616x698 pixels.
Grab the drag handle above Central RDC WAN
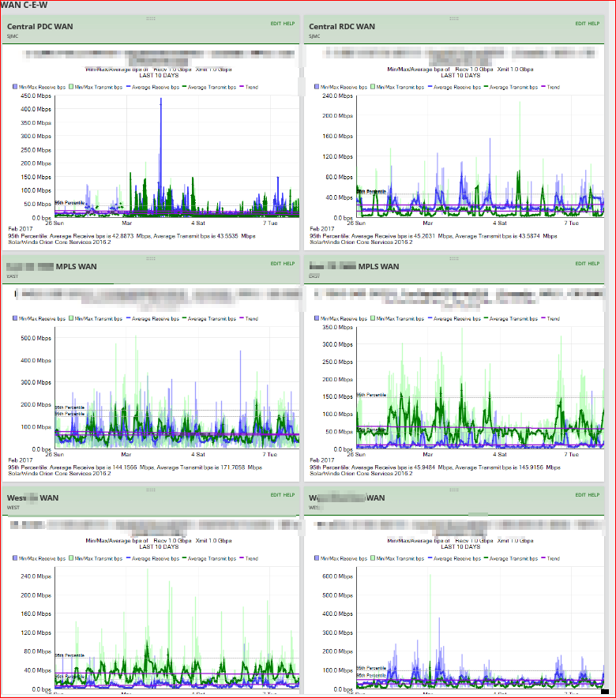point(453,19)
